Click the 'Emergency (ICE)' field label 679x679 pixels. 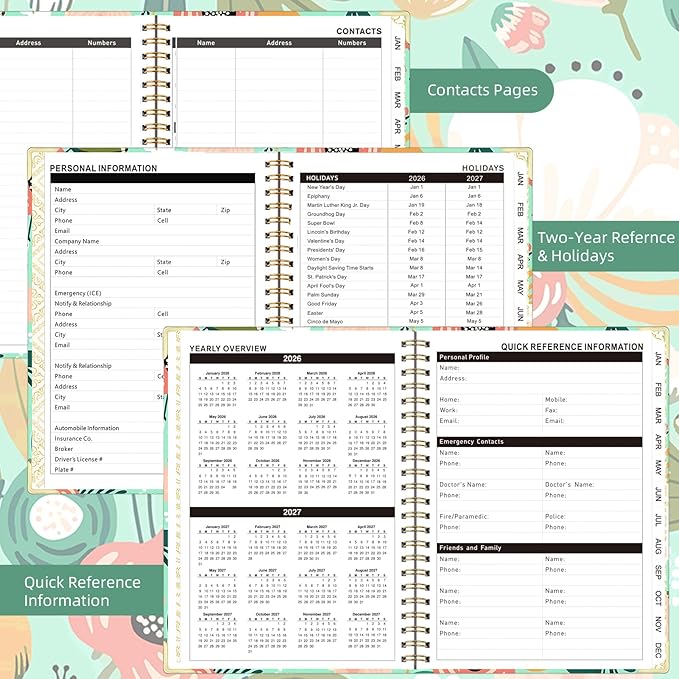78,293
